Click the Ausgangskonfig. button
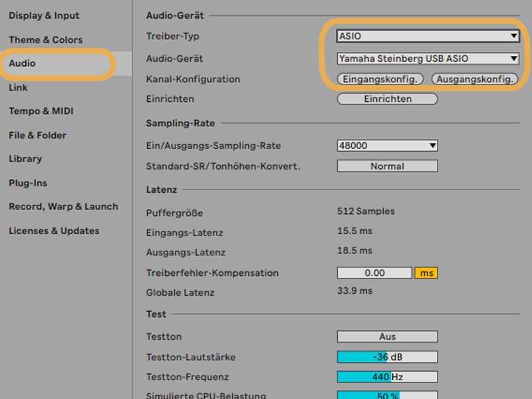The width and height of the screenshot is (532, 399). (475, 79)
